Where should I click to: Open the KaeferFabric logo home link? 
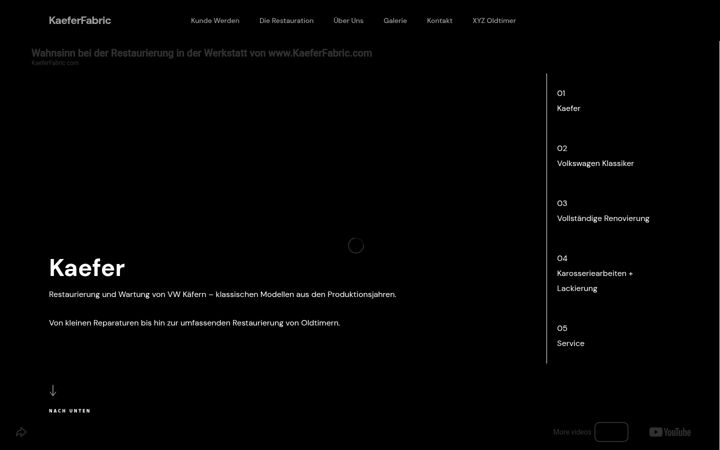[x=80, y=20]
